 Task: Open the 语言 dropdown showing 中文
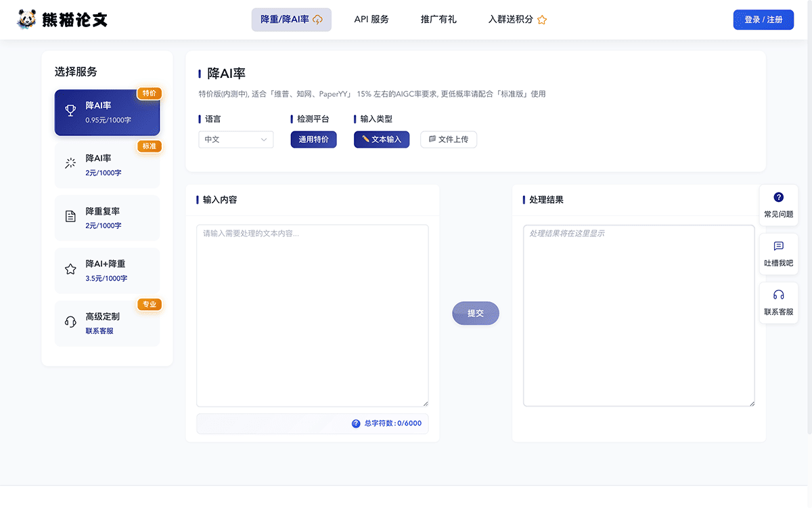[235, 140]
